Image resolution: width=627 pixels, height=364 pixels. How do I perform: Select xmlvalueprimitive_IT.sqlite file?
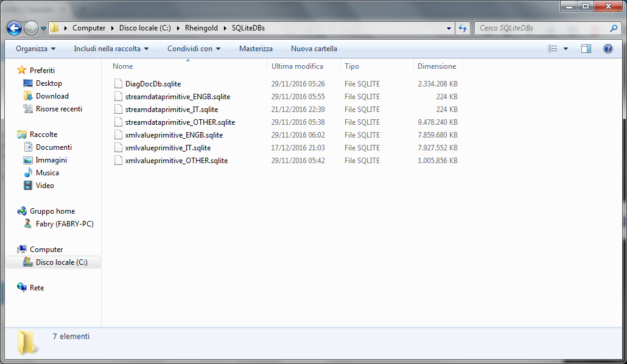click(167, 148)
